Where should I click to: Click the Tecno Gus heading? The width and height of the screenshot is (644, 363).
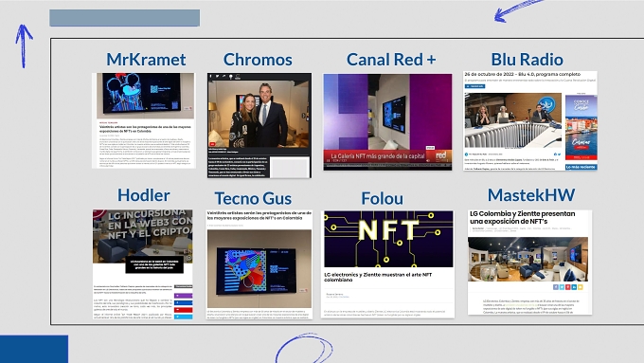coord(253,199)
